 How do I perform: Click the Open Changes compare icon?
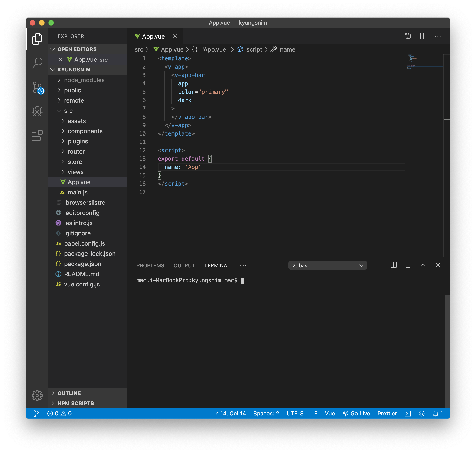(408, 36)
